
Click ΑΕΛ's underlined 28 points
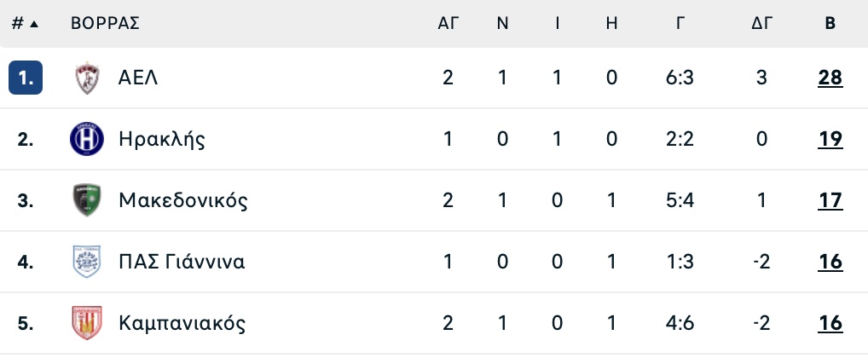pyautogui.click(x=830, y=78)
